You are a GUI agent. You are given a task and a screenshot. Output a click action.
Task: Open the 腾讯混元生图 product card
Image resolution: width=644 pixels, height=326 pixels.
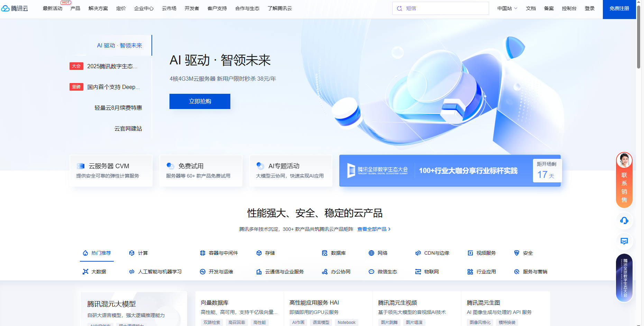[505, 309]
